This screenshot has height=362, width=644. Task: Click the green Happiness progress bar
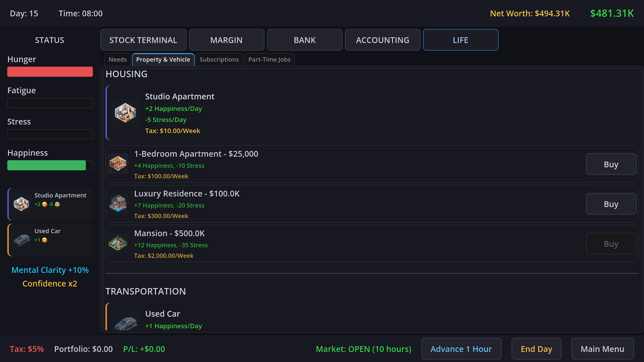47,165
